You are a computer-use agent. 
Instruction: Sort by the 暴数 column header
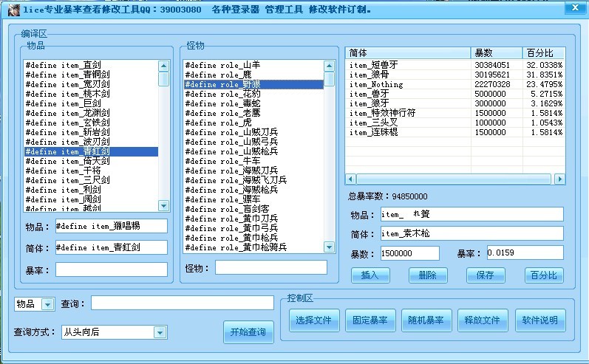point(496,53)
